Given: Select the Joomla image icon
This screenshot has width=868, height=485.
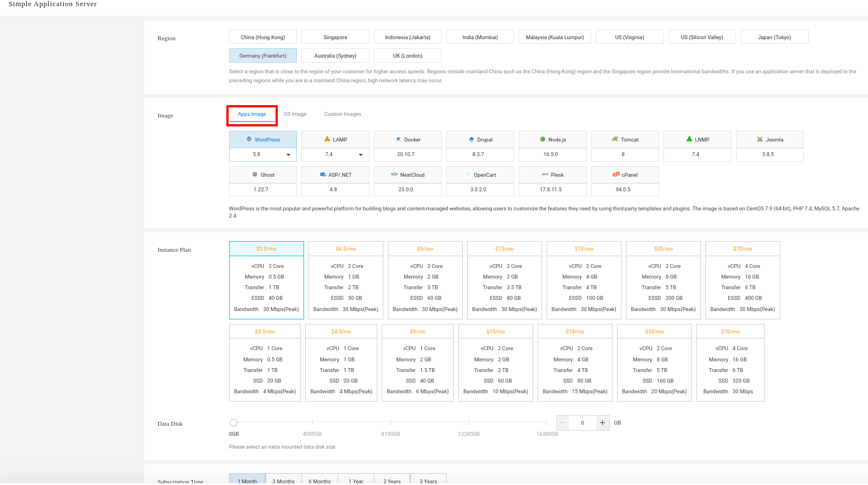Looking at the screenshot, I should (760, 139).
